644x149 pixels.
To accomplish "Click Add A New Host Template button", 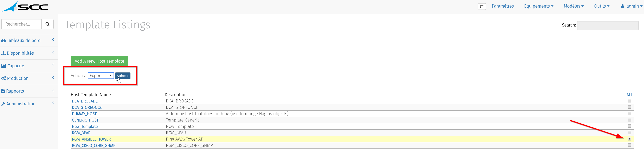I will click(x=99, y=61).
